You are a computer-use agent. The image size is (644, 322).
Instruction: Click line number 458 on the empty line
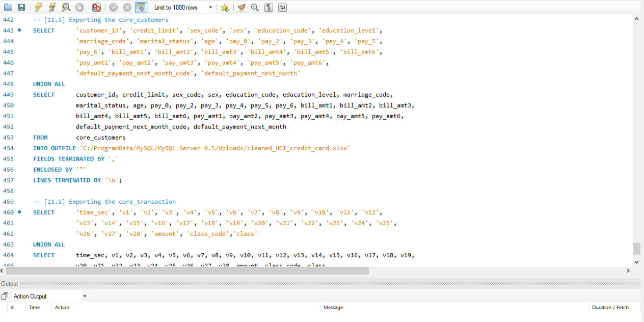pos(8,191)
